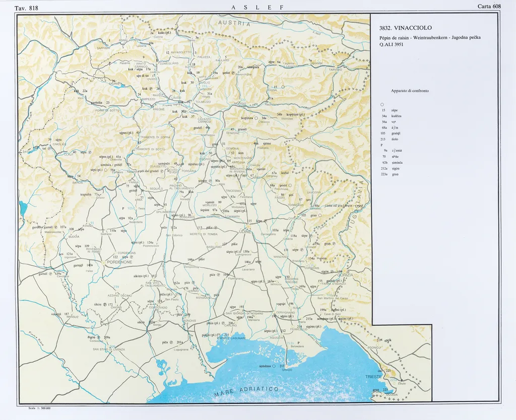Click the AUSTRIA country label
Viewport: 516px width, 420px height.
click(x=234, y=24)
